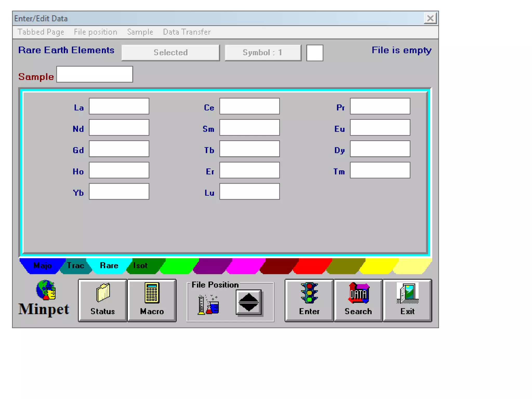Click the File Position up-down arrow spinner

point(249,302)
